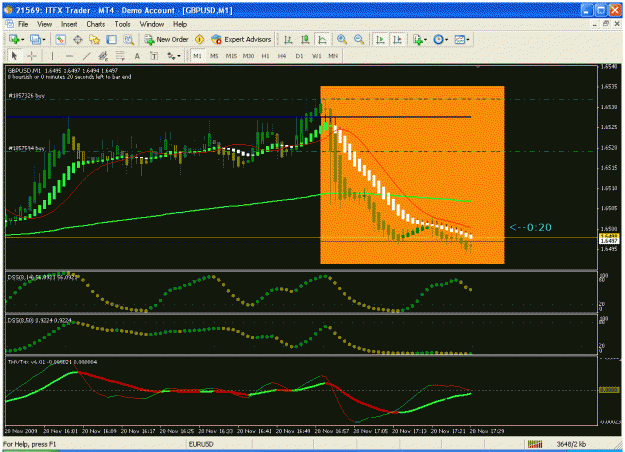Click the clock Periods icon
The width and height of the screenshot is (625, 452).
(x=438, y=39)
